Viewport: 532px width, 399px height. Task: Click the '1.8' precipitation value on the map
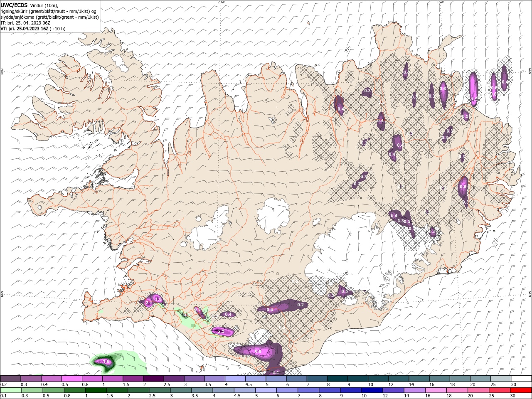tap(158, 299)
